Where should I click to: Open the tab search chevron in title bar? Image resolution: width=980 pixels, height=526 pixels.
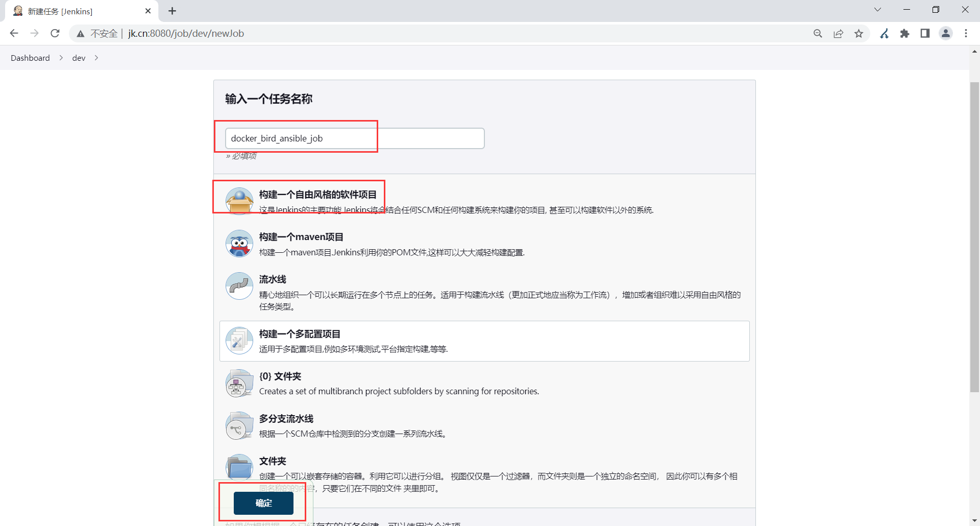877,10
